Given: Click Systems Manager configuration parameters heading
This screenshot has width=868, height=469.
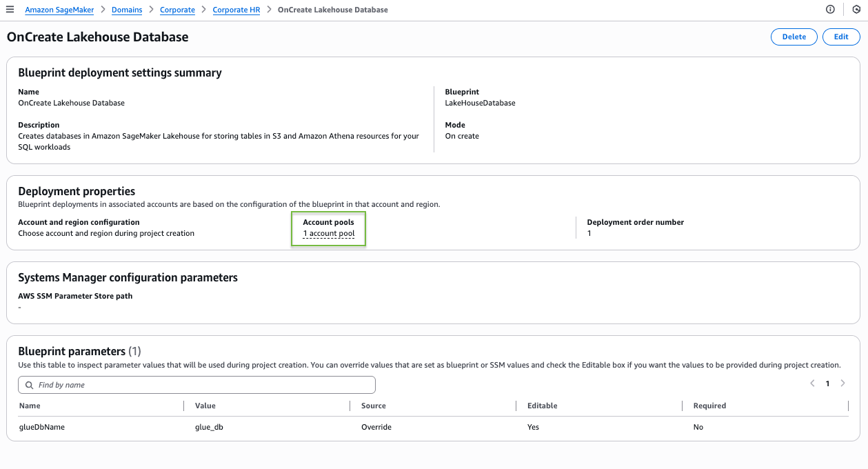Looking at the screenshot, I should tap(128, 277).
